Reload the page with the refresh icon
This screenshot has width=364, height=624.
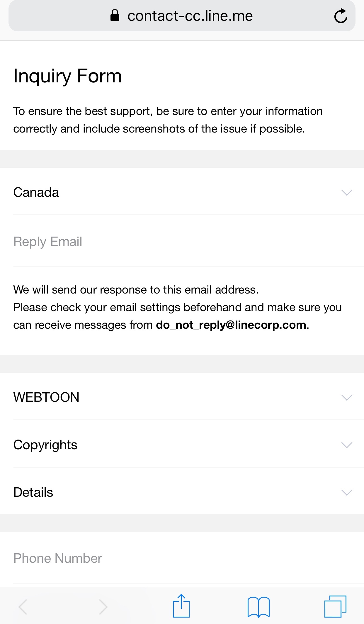pos(341,16)
